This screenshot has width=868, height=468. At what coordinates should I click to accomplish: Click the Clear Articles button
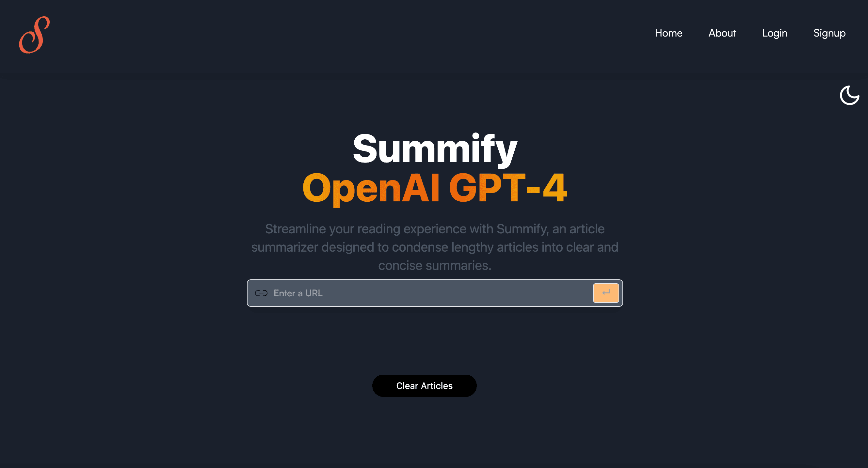click(x=425, y=386)
